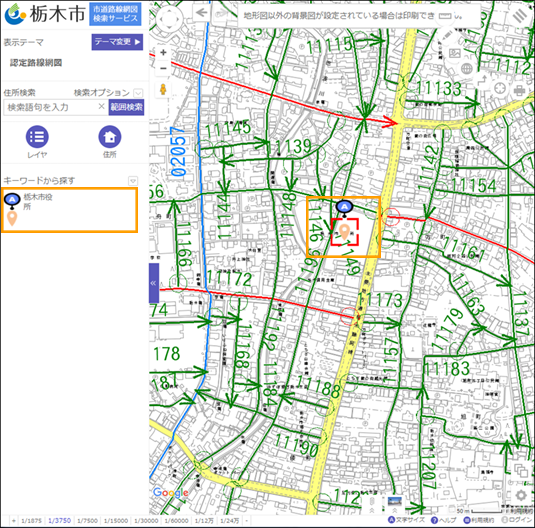The image size is (535, 528).
Task: Click blue route label 02057
Action: click(179, 151)
